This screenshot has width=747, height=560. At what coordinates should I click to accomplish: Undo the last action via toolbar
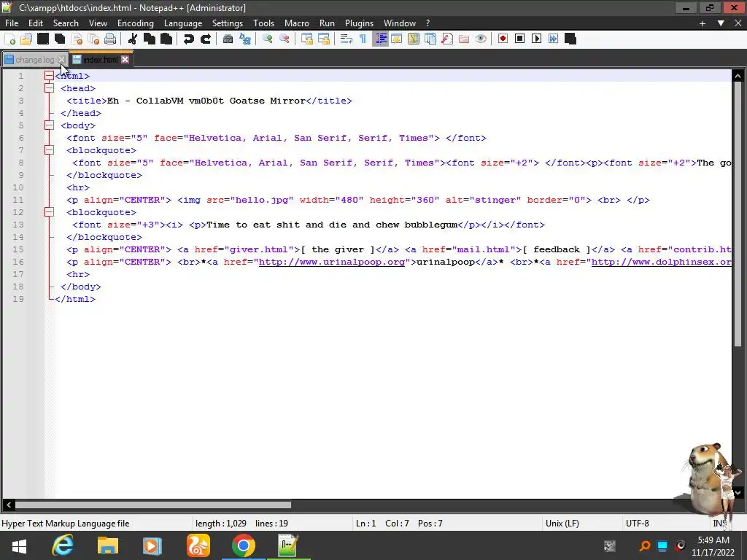(x=189, y=39)
